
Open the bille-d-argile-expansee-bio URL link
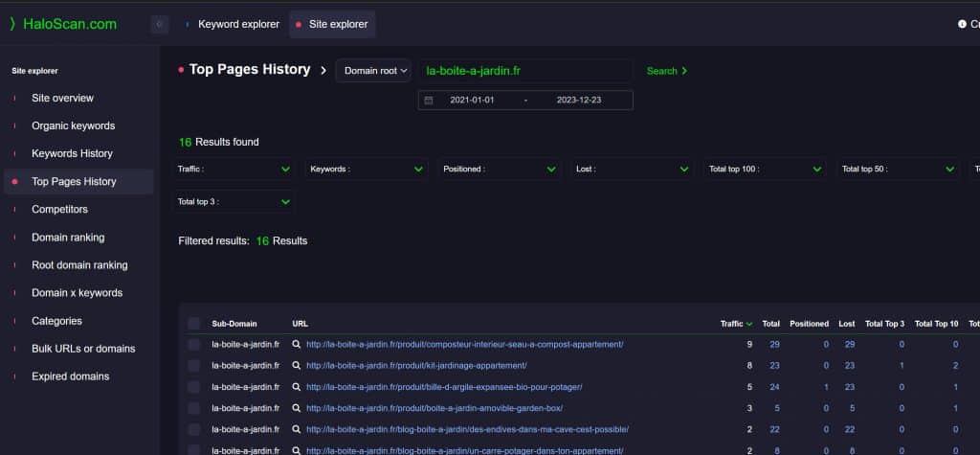tap(444, 387)
